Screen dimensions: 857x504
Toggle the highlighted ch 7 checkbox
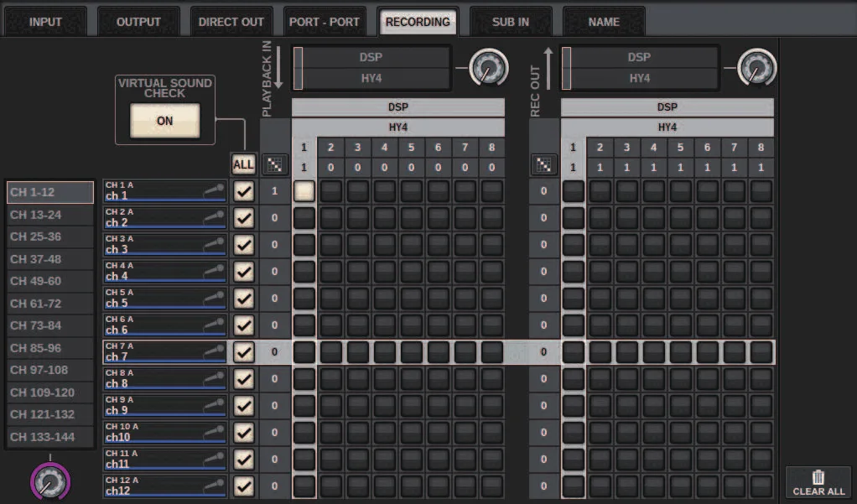click(244, 352)
